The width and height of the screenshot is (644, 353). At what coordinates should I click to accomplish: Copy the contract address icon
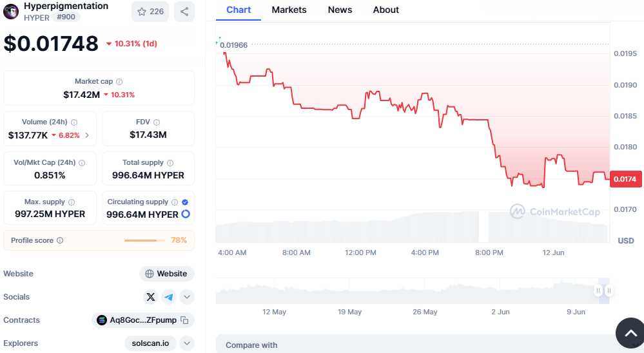[184, 320]
